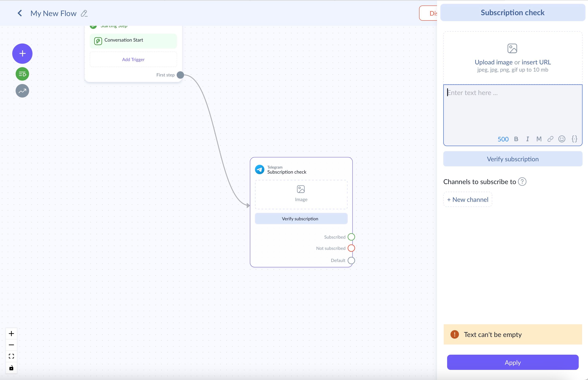588x380 pixels.
Task: Click the Apply button
Action: click(512, 362)
